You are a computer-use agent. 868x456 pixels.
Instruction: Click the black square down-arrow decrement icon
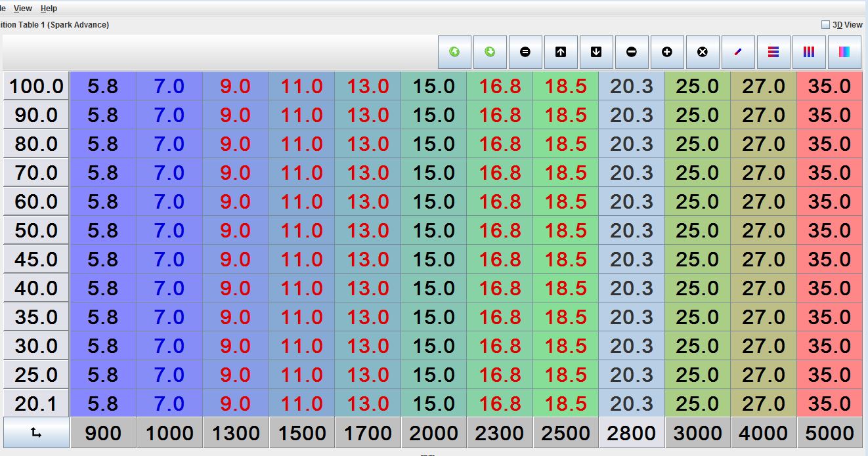click(x=596, y=52)
